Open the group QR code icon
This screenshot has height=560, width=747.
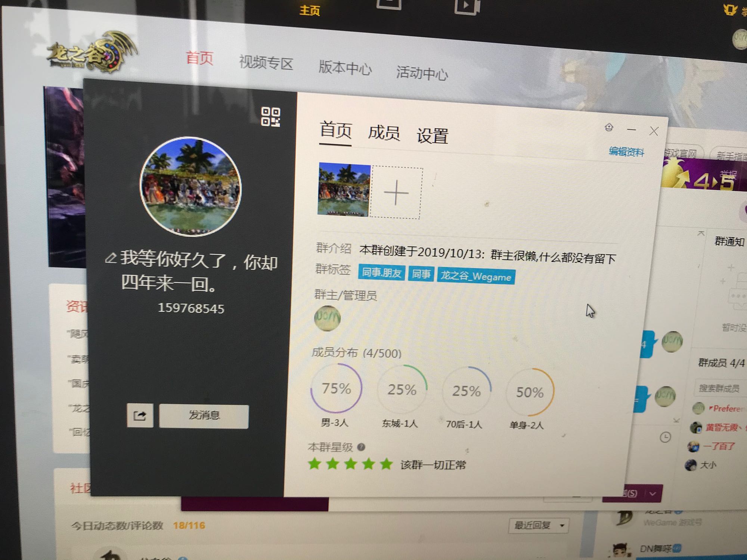[x=270, y=117]
